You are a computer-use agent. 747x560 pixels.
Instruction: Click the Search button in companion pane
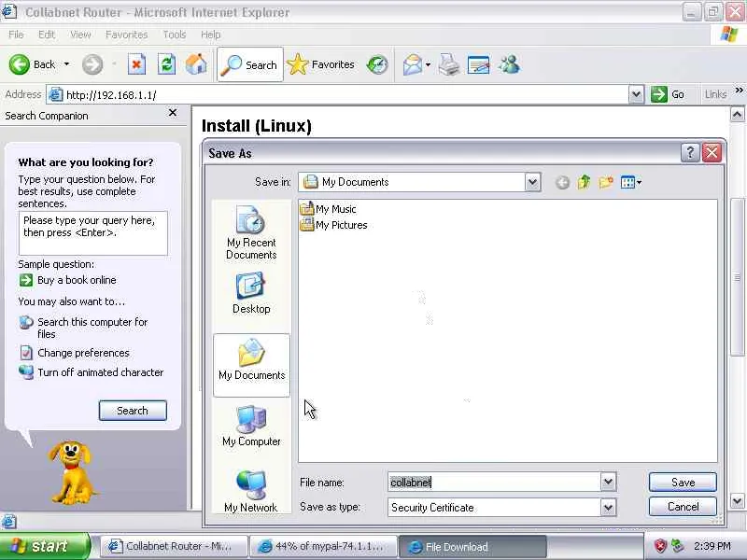(x=133, y=411)
